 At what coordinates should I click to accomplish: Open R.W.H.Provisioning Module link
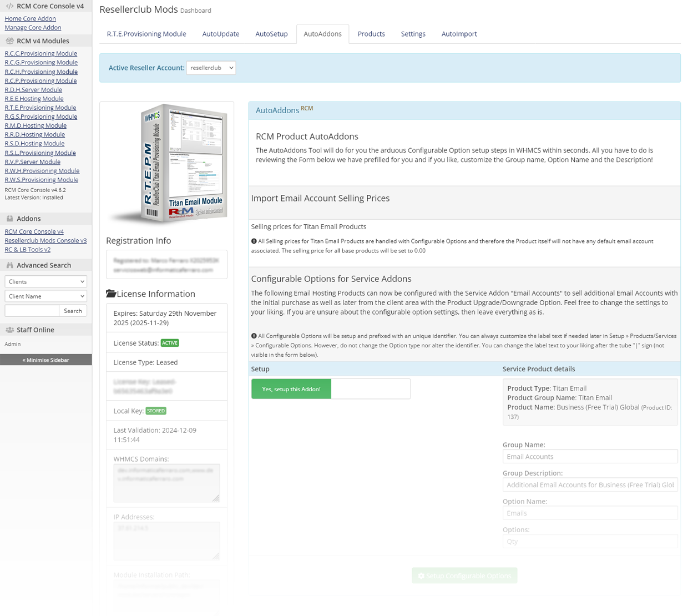point(42,170)
